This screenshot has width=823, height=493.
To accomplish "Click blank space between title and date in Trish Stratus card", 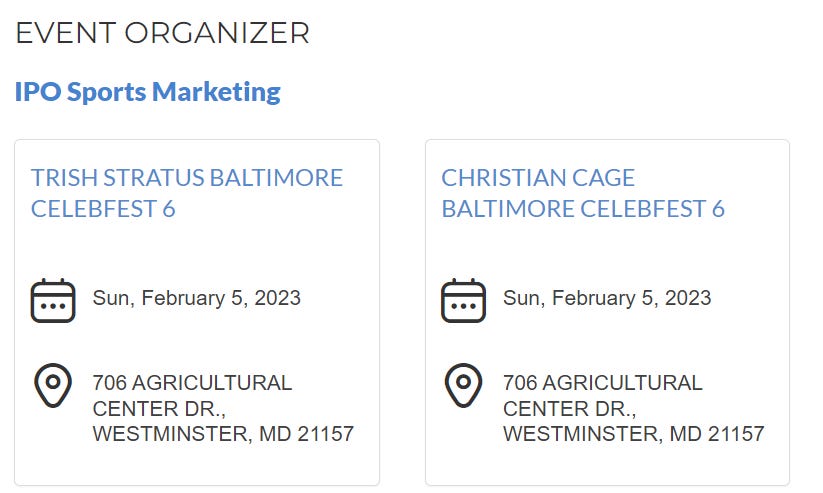I will [x=197, y=248].
